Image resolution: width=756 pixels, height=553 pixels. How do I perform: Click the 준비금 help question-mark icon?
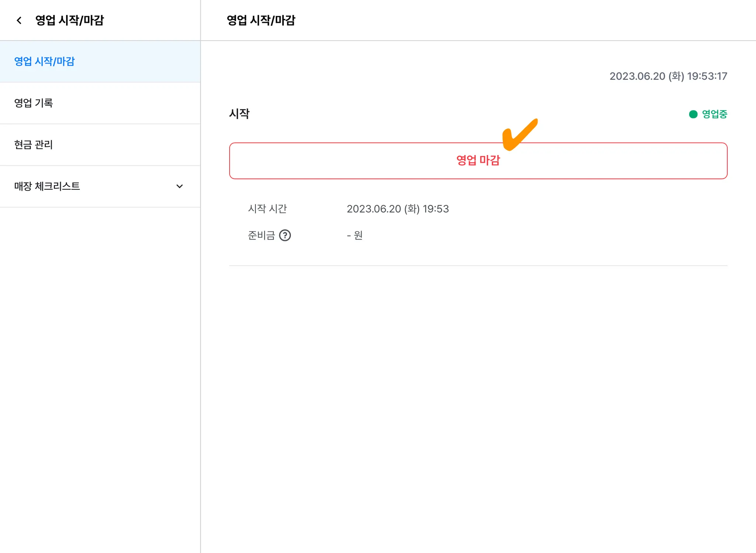(285, 235)
